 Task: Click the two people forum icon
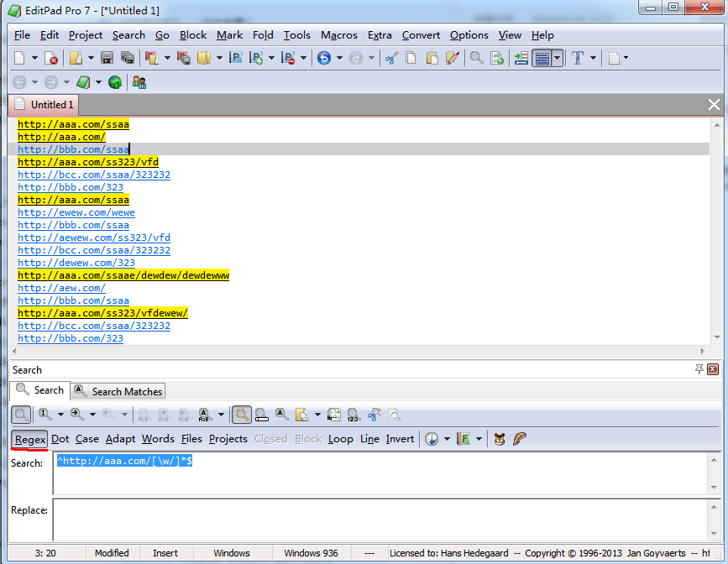coord(139,82)
